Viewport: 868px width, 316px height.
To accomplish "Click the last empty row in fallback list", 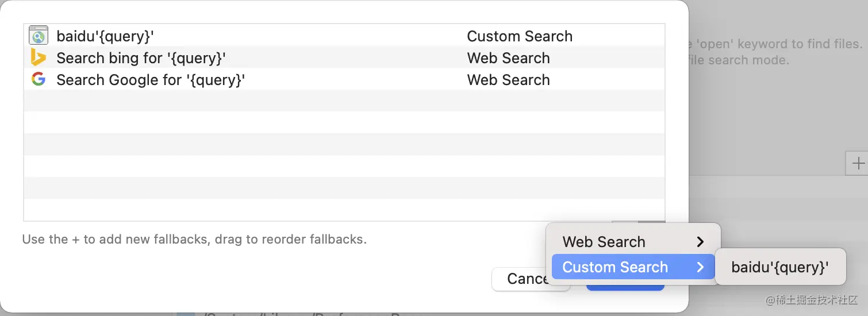I will pos(344,210).
